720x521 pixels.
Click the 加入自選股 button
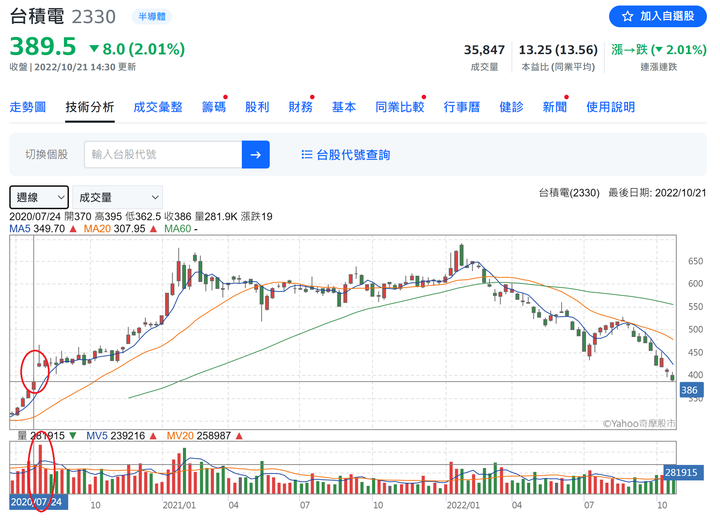click(x=658, y=17)
